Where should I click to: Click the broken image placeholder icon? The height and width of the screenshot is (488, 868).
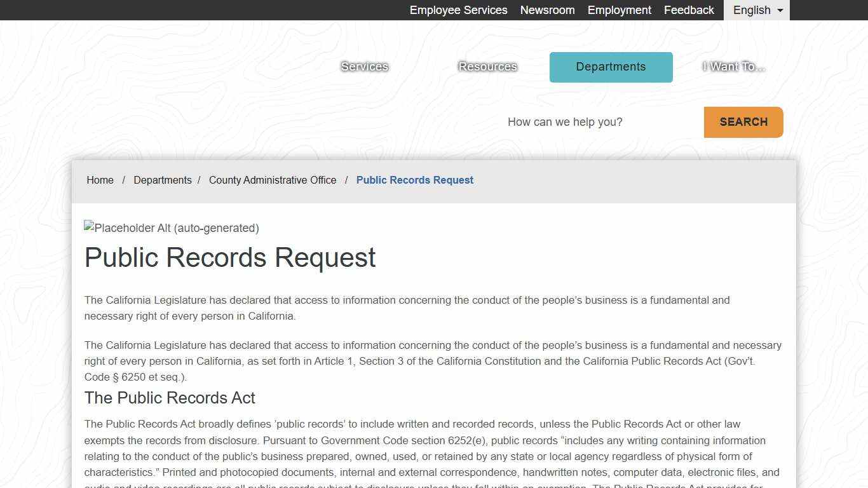[x=88, y=227]
